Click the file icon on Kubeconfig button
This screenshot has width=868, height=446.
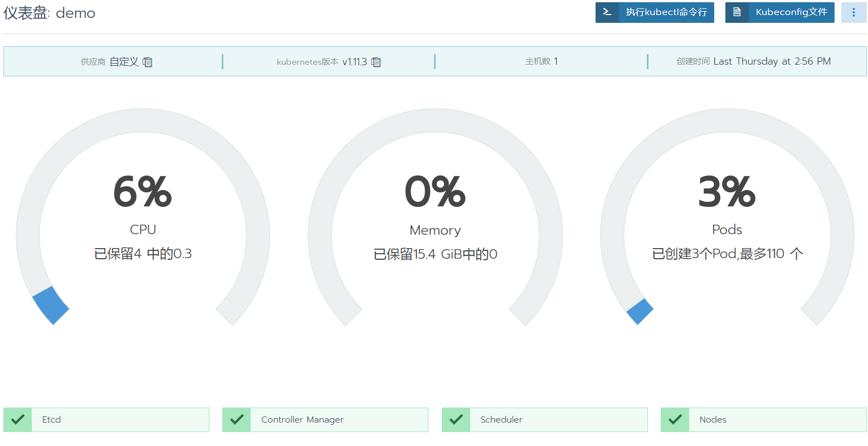click(737, 12)
